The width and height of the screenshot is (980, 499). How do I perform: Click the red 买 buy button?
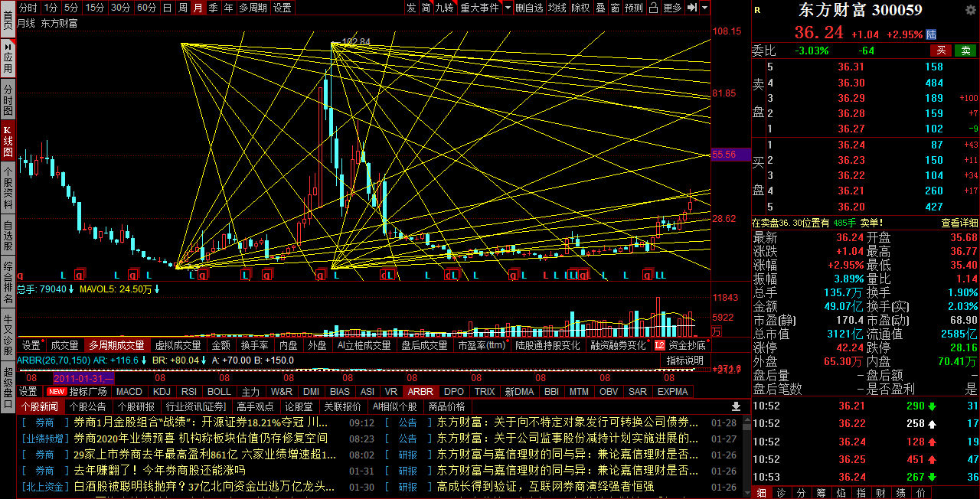pos(941,51)
